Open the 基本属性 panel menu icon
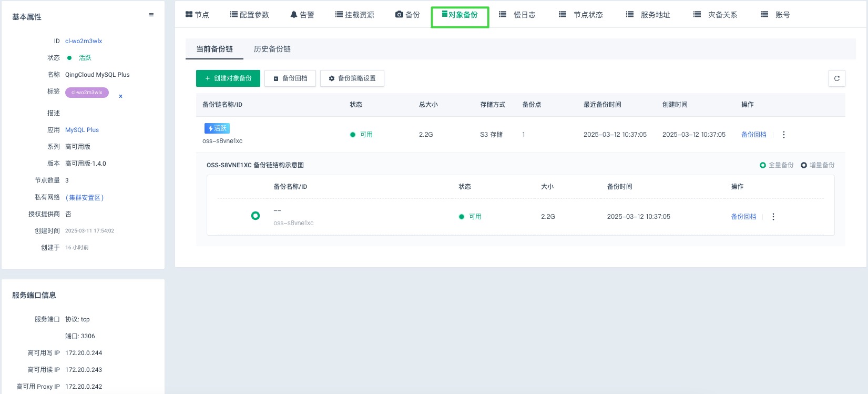This screenshot has width=868, height=394. tap(151, 15)
